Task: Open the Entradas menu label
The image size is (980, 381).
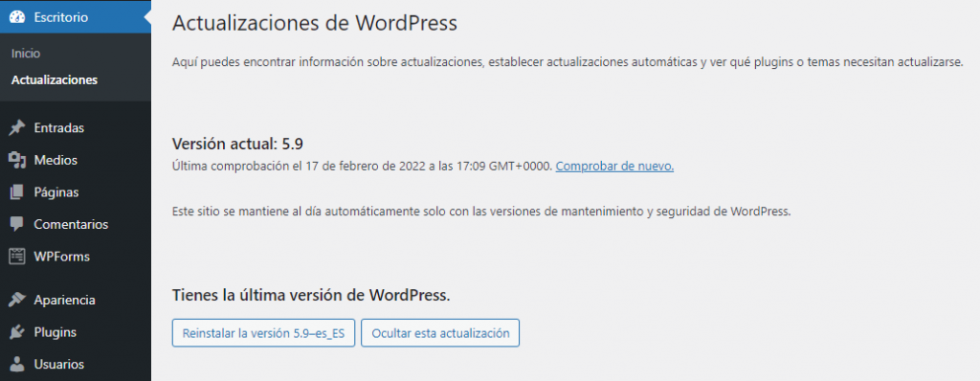Action: (58, 128)
